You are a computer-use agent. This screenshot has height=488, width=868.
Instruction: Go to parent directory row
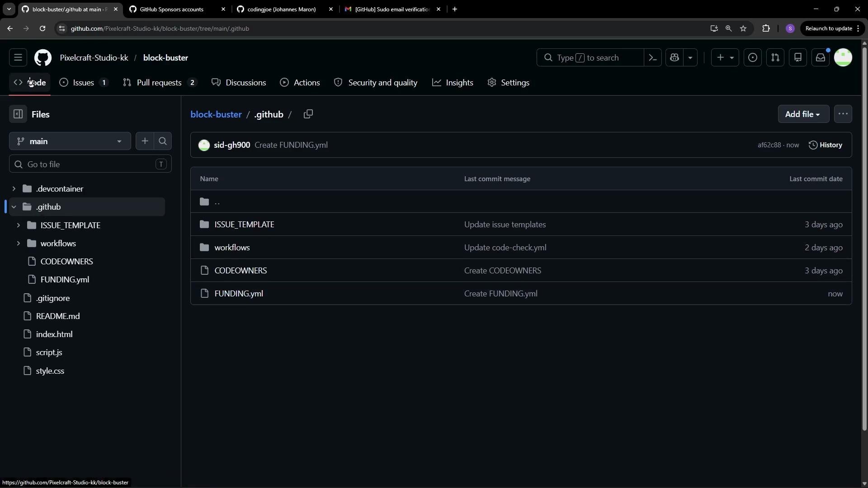[x=521, y=202]
